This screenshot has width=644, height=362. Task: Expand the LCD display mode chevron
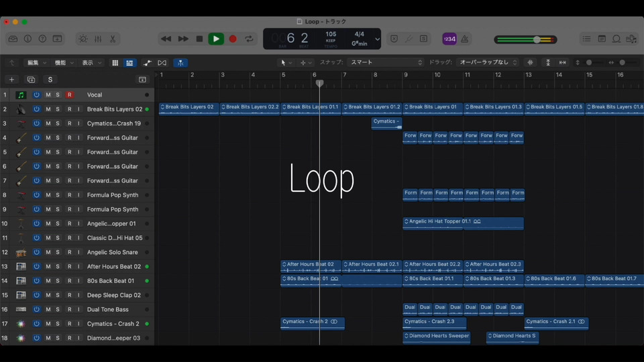[377, 39]
